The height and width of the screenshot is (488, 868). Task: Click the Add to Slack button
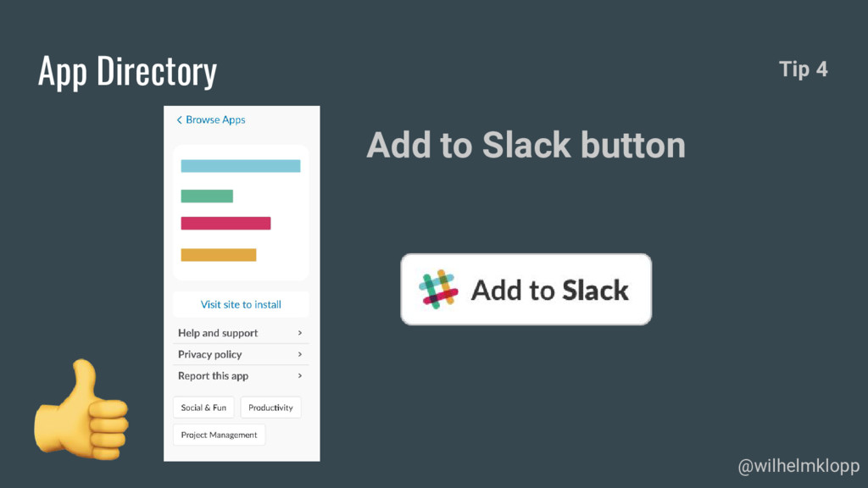[x=526, y=290]
